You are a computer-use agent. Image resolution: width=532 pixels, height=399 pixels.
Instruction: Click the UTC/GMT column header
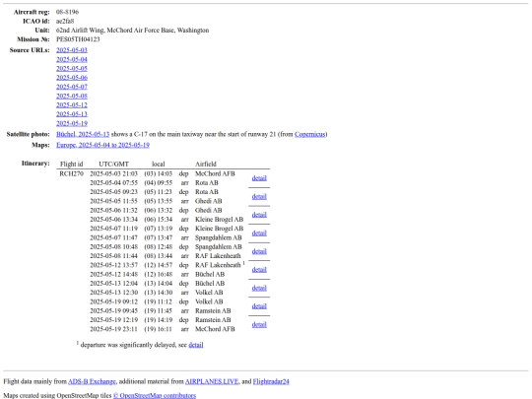pos(113,165)
